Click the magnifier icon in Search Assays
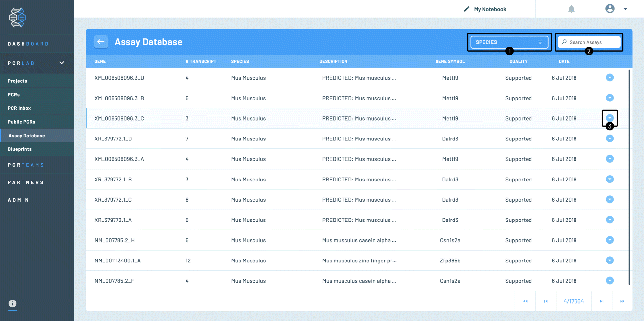The width and height of the screenshot is (644, 321). (564, 42)
